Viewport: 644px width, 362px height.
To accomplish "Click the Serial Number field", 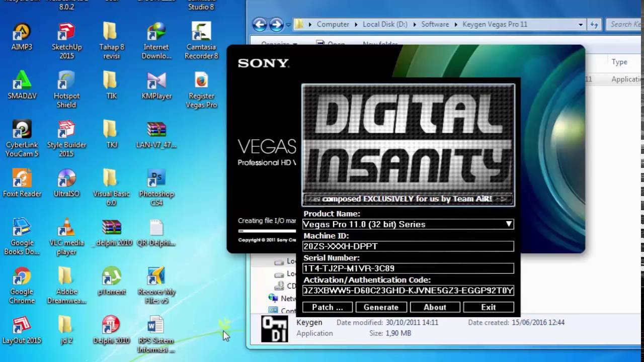I will (408, 268).
